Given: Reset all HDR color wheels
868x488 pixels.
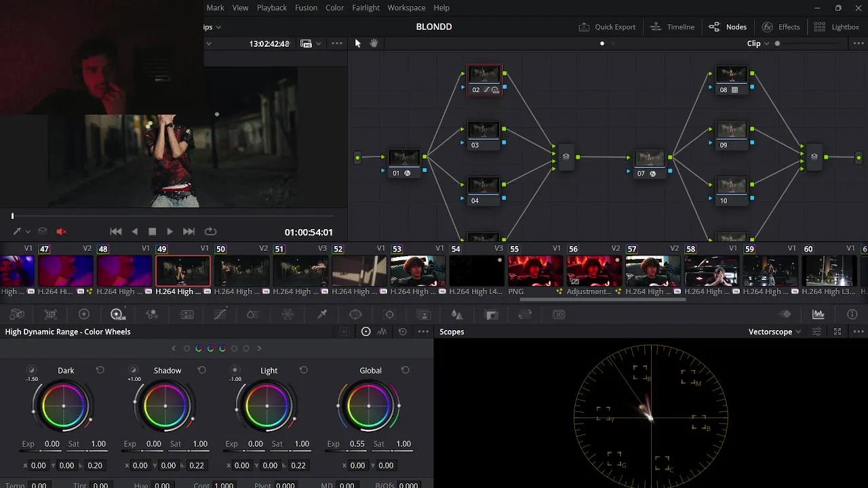Looking at the screenshot, I should [x=403, y=332].
